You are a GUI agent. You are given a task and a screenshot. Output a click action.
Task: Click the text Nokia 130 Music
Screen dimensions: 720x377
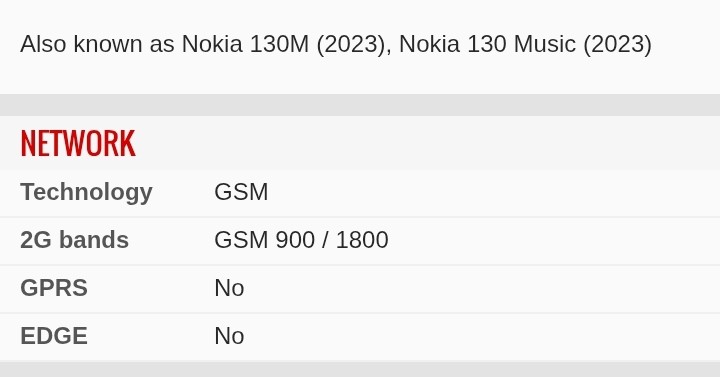[488, 44]
